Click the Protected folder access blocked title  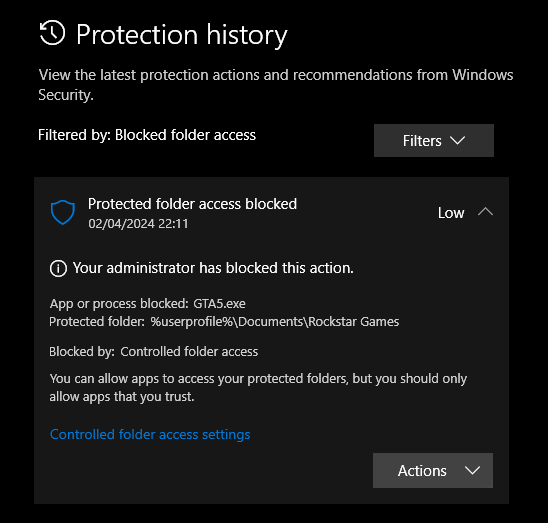[x=192, y=204]
